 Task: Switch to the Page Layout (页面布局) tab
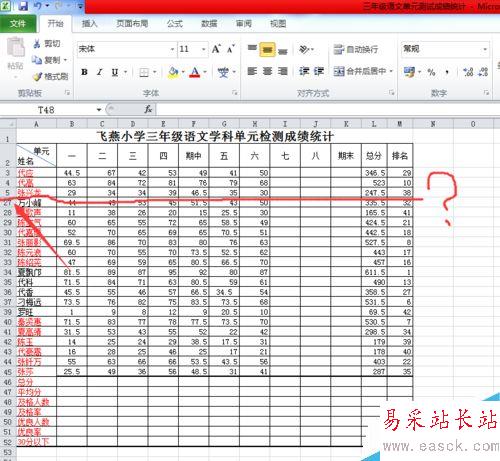132,23
